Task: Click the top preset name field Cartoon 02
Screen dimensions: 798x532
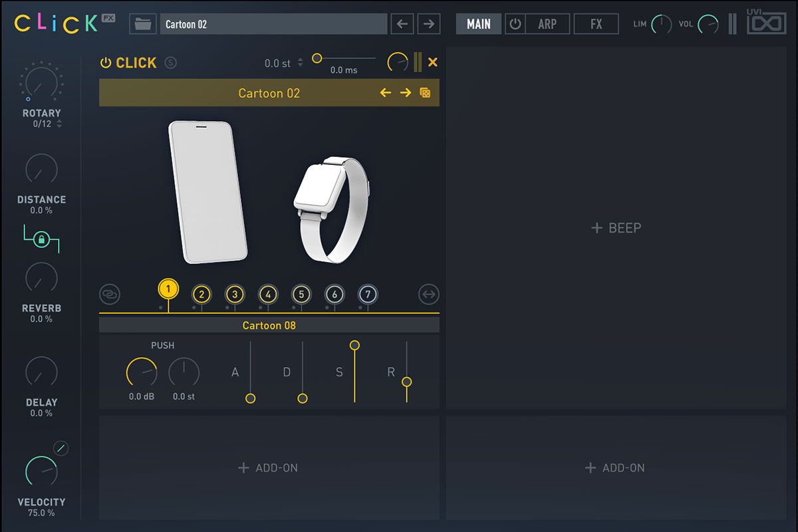Action: [273, 24]
